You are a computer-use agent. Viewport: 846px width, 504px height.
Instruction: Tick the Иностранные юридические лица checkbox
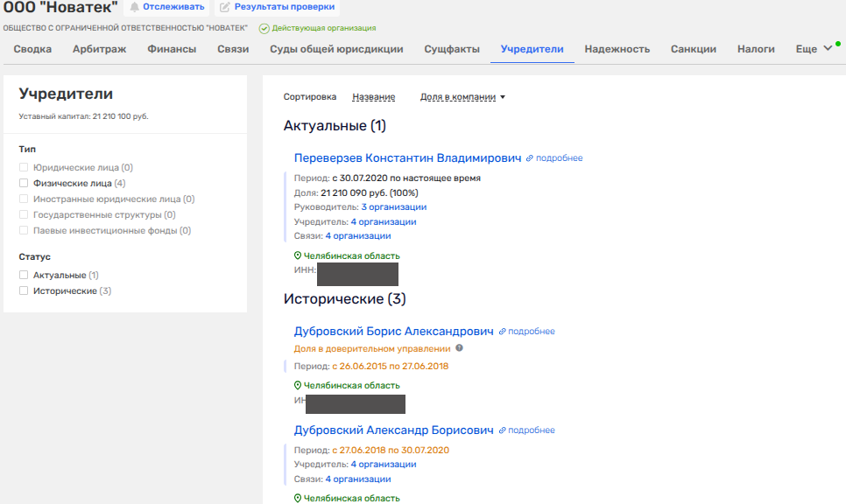coord(24,199)
